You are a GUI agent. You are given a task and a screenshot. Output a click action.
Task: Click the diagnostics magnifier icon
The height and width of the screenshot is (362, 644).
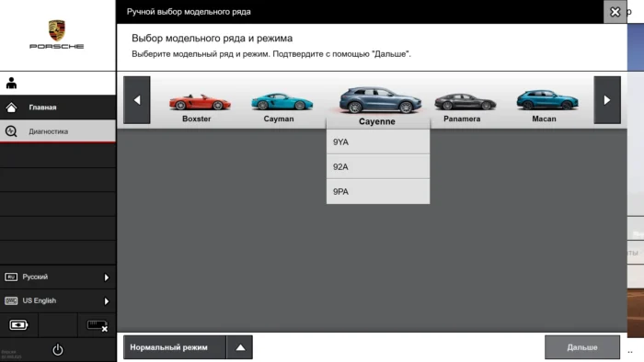[11, 131]
